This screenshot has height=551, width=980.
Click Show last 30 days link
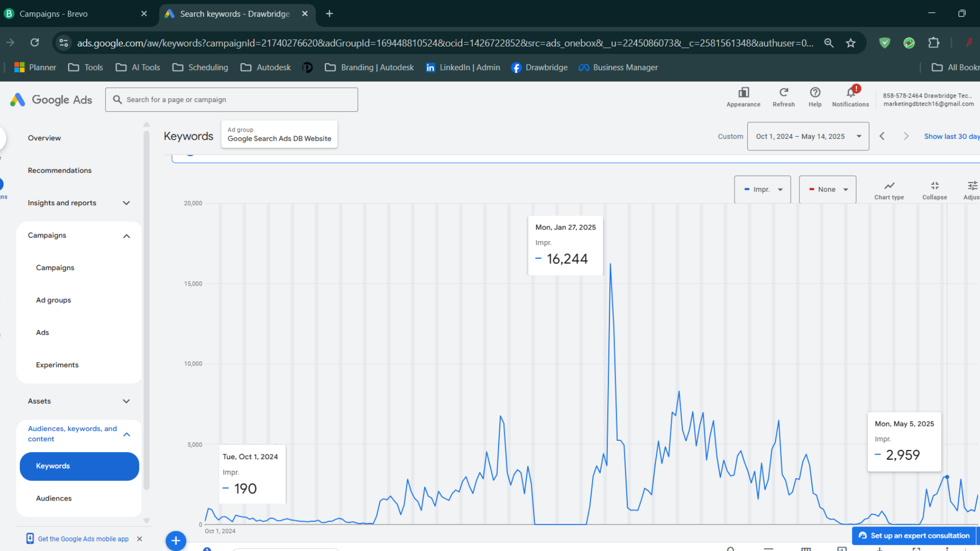pyautogui.click(x=951, y=136)
